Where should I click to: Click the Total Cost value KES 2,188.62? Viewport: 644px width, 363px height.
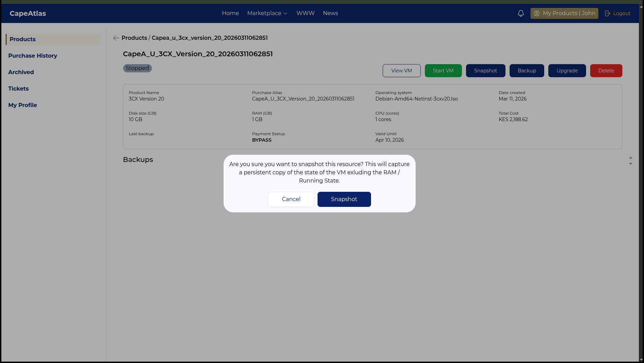[x=513, y=119]
